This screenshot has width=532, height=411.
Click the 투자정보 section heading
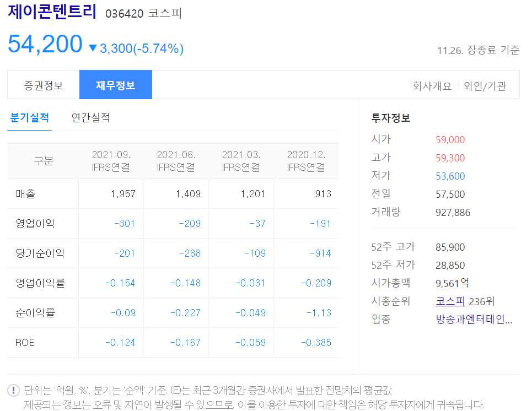click(x=391, y=118)
